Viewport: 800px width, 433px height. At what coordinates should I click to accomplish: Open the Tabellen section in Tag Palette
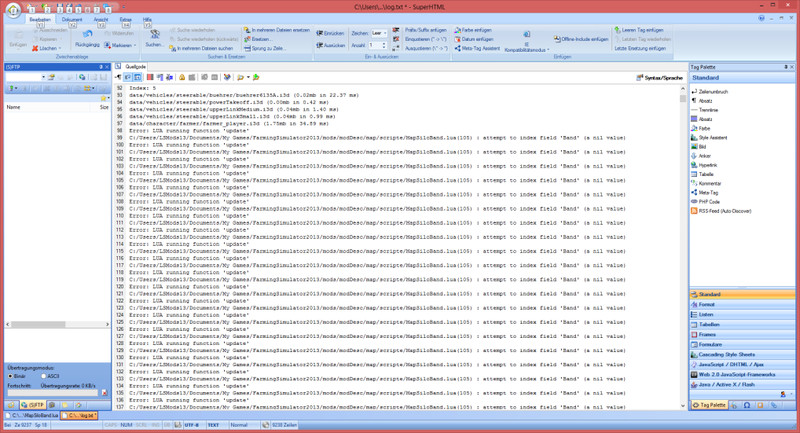pos(742,324)
